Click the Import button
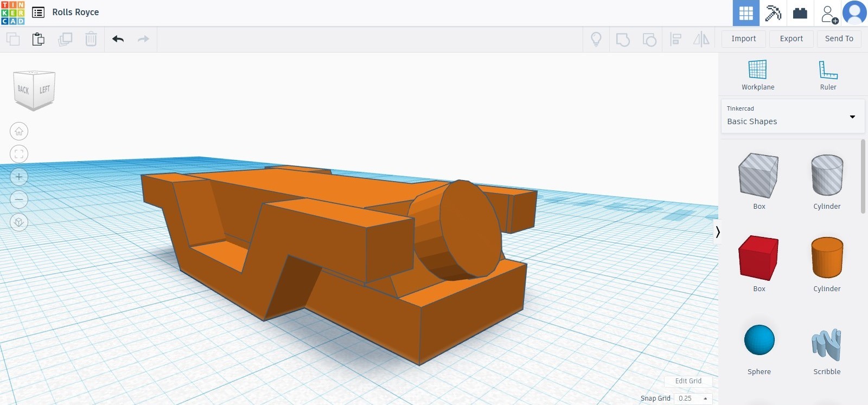868x405 pixels. pyautogui.click(x=744, y=39)
